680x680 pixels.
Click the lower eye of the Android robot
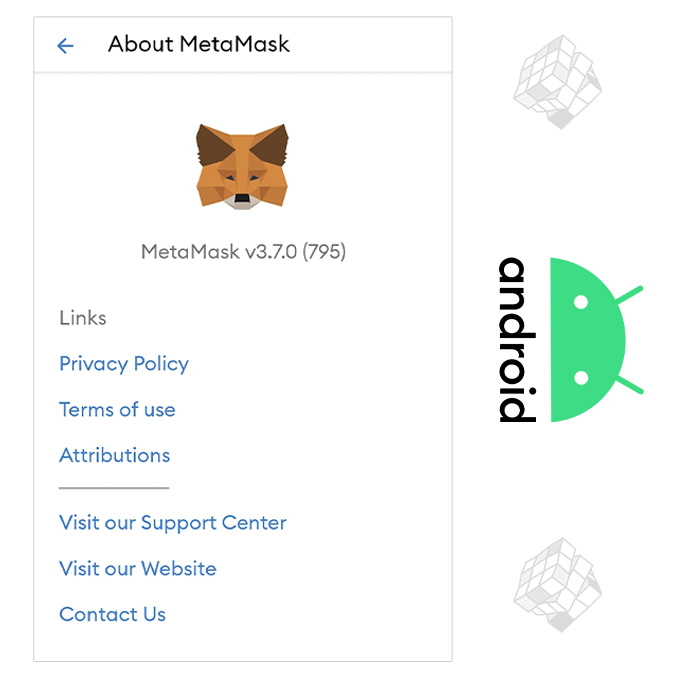(579, 377)
